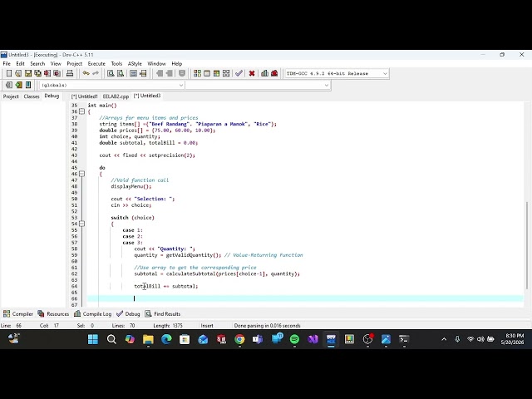Viewport: 532px width, 399px height.
Task: Open the Windows Start menu
Action: (93, 339)
